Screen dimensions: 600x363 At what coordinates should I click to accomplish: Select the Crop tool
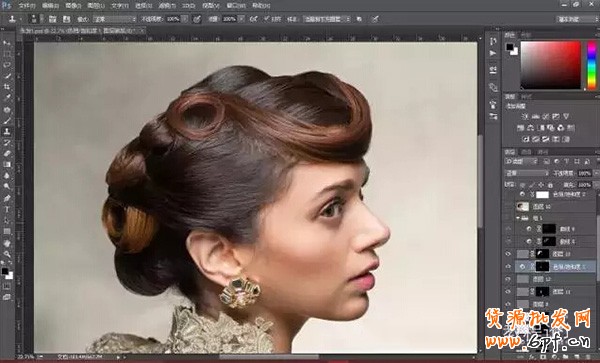click(x=7, y=87)
